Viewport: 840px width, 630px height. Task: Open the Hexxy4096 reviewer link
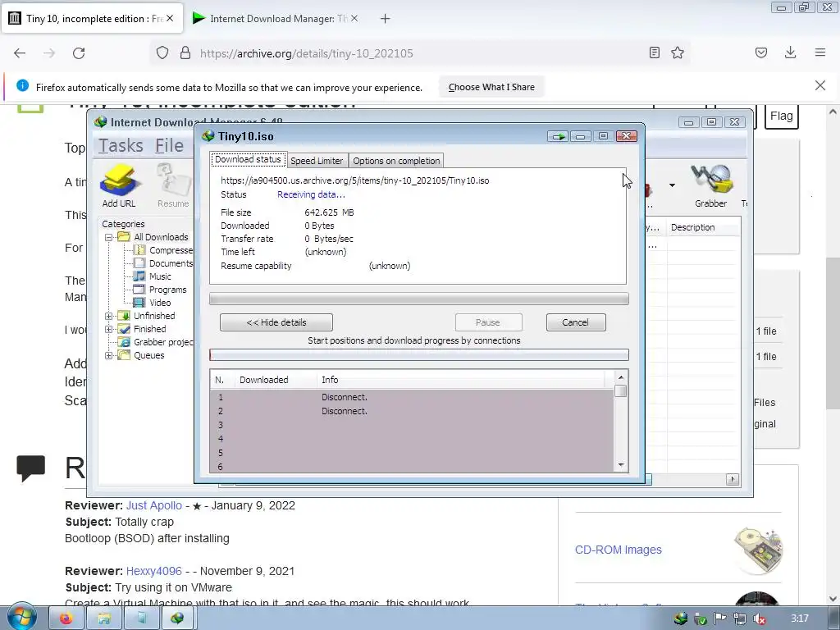point(153,571)
